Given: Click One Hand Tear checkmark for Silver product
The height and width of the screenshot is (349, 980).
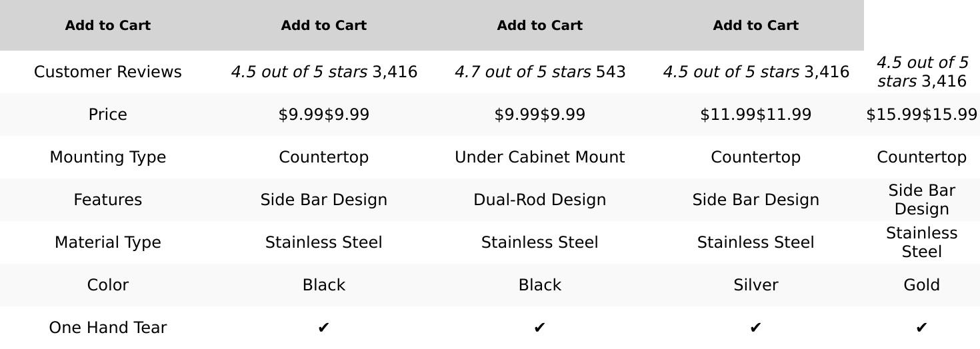Looking at the screenshot, I should 755,328.
